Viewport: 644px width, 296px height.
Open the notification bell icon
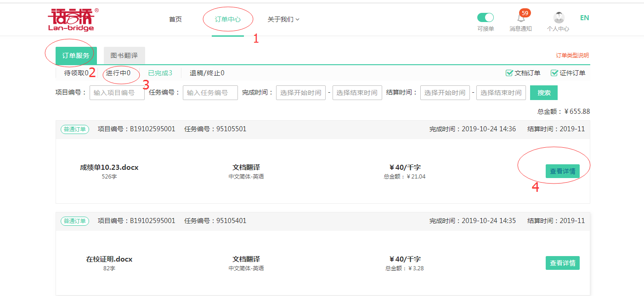pyautogui.click(x=520, y=19)
